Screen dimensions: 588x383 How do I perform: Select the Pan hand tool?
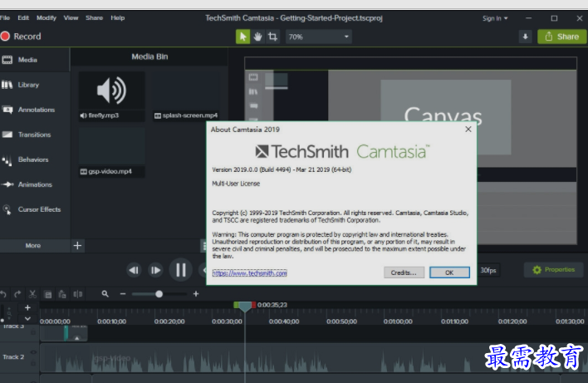tap(257, 37)
